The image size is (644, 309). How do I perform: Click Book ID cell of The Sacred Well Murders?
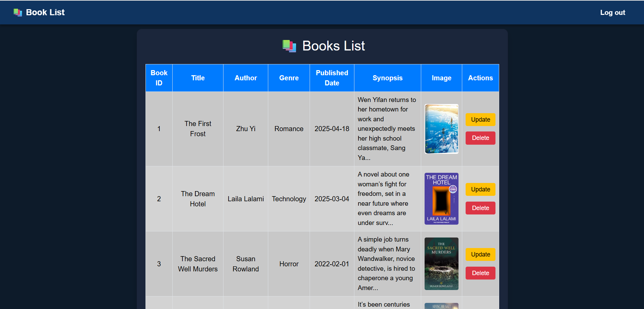(159, 264)
